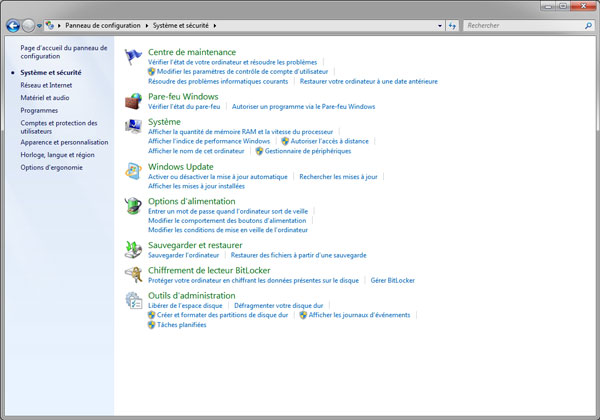Viewport: 600px width, 420px height.
Task: Open the BitLocker keys icon
Action: pos(133,275)
